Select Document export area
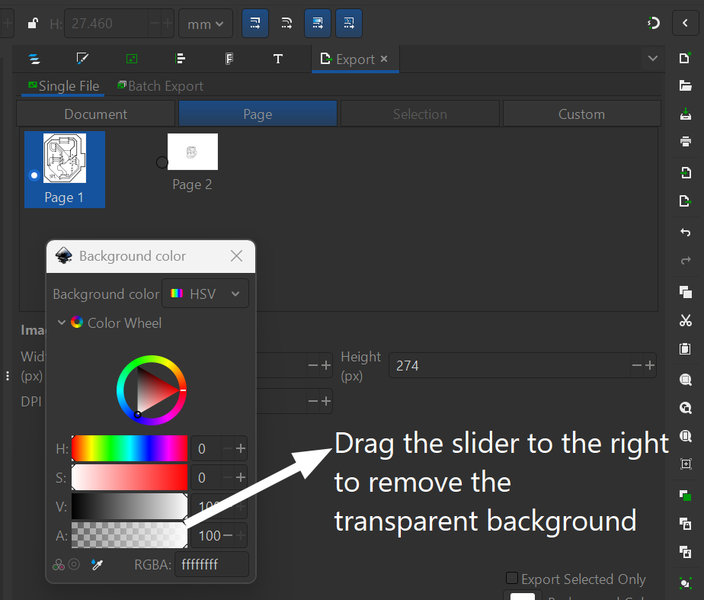The height and width of the screenshot is (600, 704). (95, 114)
